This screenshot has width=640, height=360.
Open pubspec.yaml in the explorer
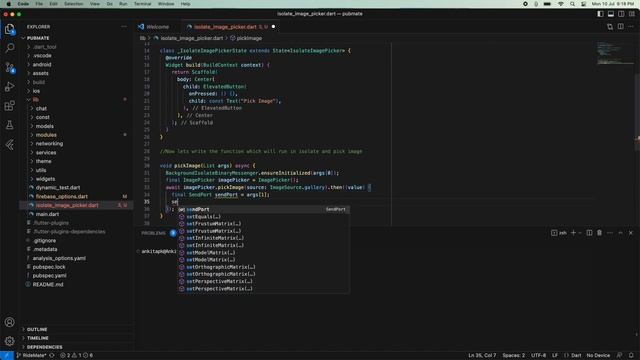49,276
